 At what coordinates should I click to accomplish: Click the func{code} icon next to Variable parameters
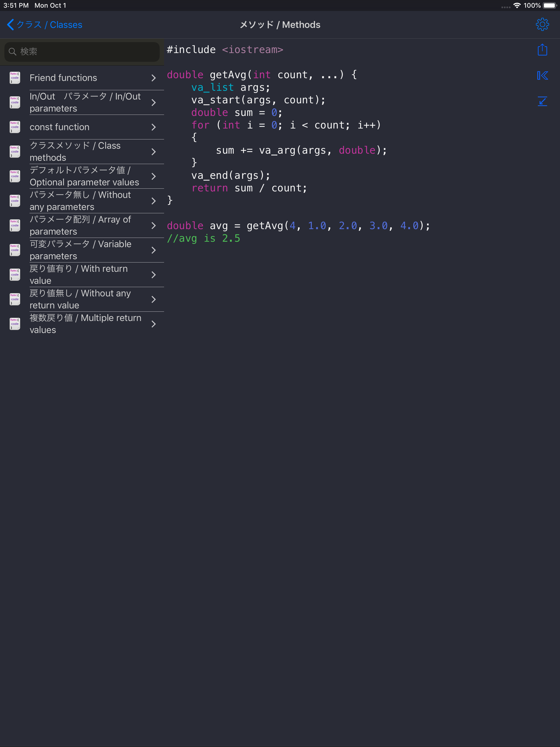(14, 250)
